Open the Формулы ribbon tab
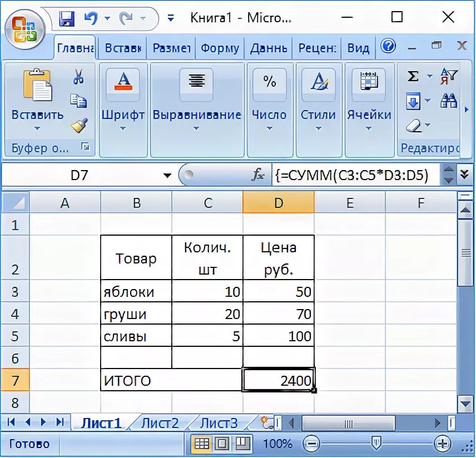476x458 pixels. 220,48
